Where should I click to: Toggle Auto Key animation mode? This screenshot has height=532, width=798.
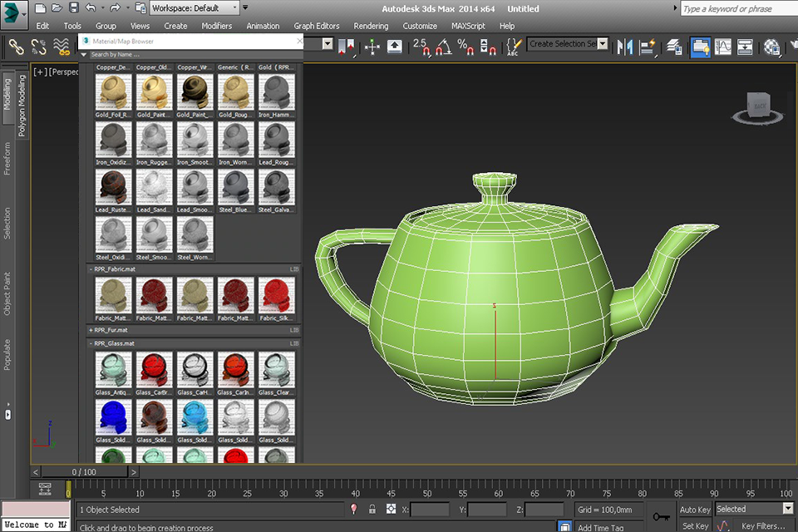pos(695,510)
